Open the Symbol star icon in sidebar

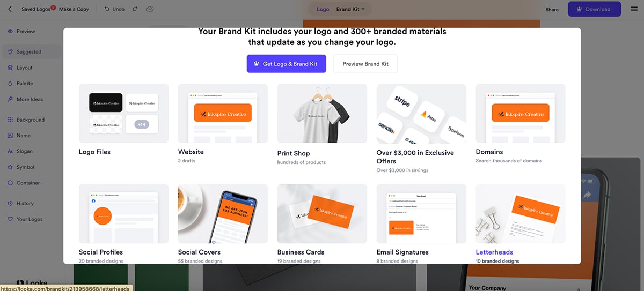10,167
